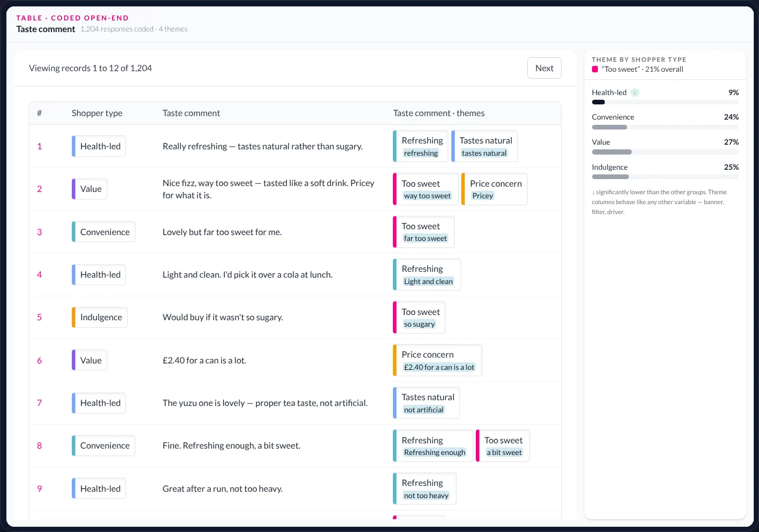Click the Value shopper chip in row 6
The width and height of the screenshot is (759, 532).
pyautogui.click(x=89, y=360)
